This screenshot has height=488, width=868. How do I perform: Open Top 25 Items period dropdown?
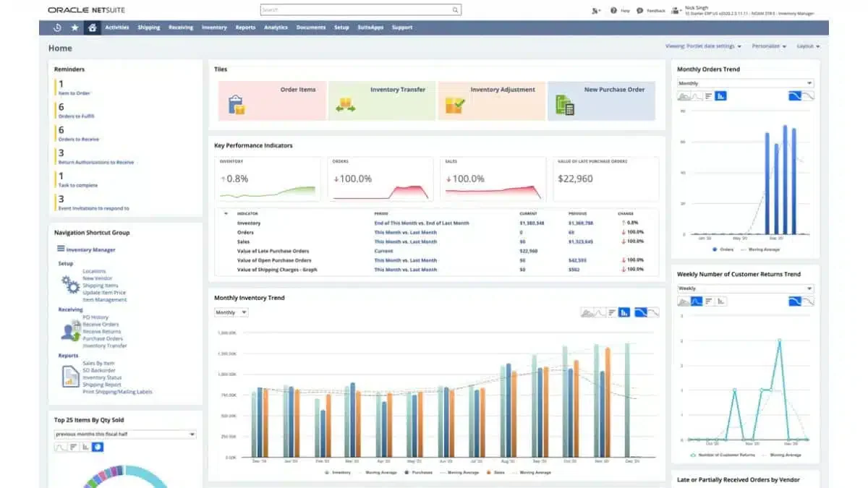tap(125, 434)
